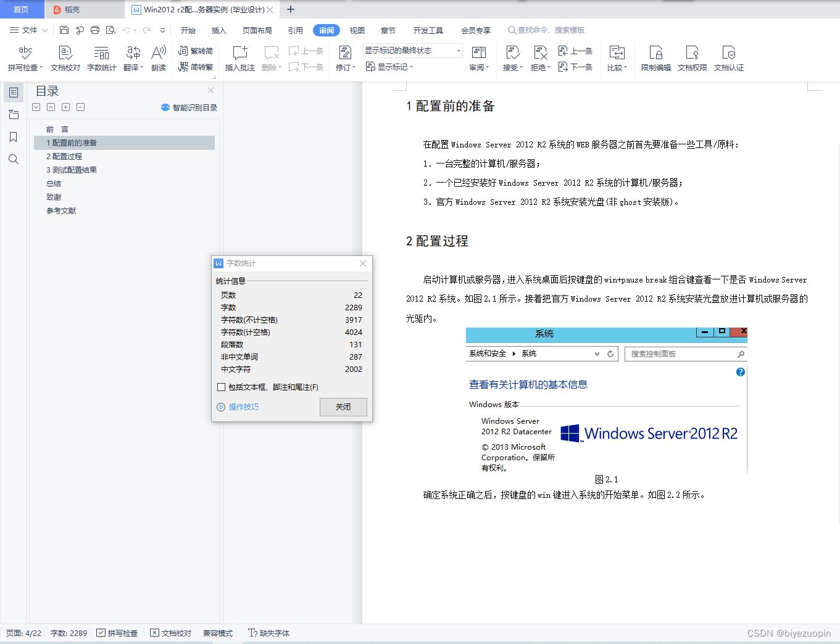Insert a comment with 插入批注

point(239,58)
